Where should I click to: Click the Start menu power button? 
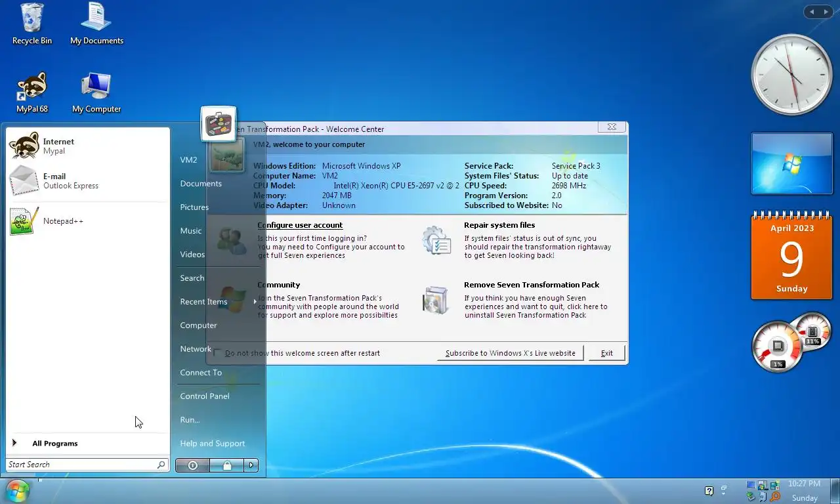pos(192,465)
